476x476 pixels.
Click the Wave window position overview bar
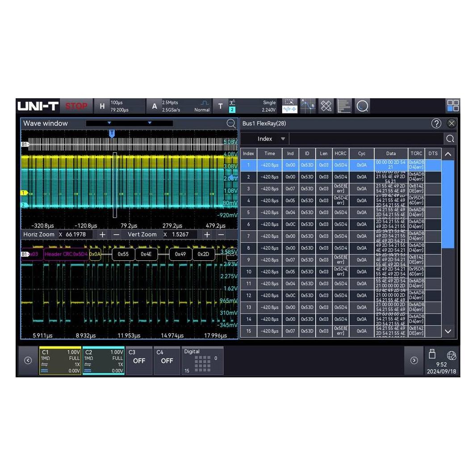tap(129, 123)
